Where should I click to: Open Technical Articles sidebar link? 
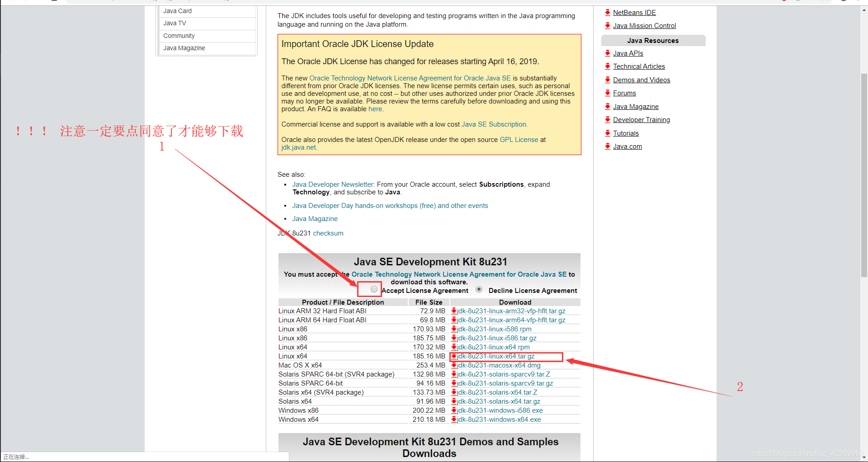pos(639,66)
